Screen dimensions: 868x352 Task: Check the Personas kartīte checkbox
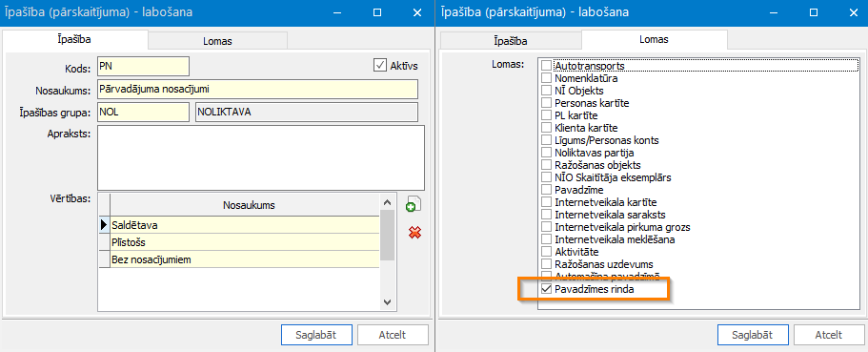click(x=546, y=103)
